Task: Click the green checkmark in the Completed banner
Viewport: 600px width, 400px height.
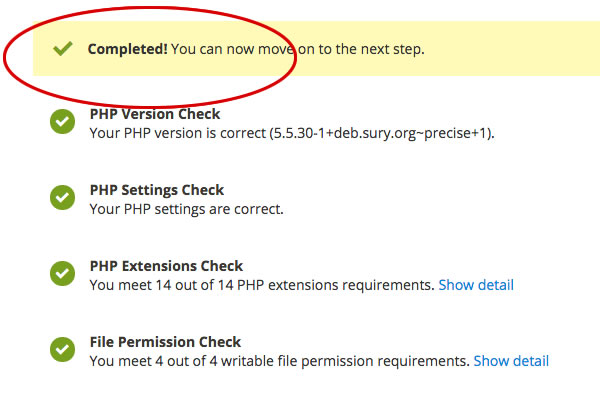Action: pyautogui.click(x=63, y=48)
